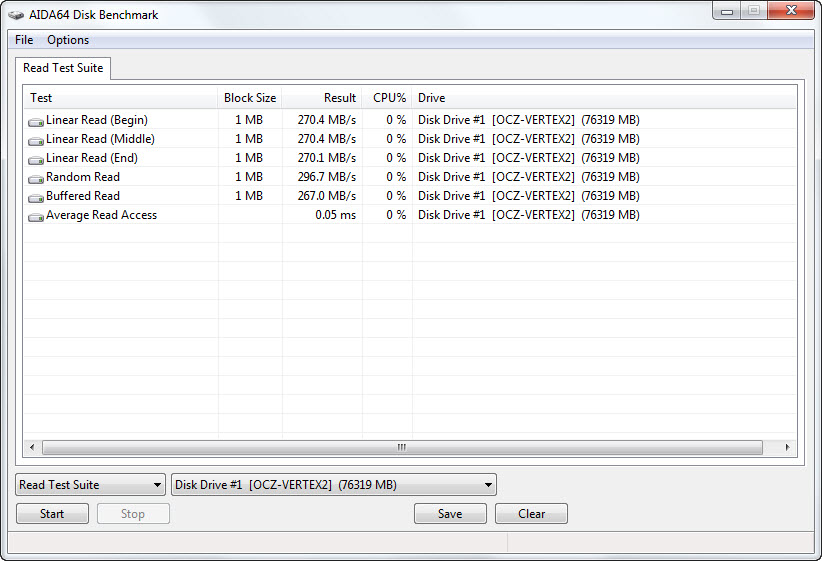
Task: Click the horizontal scrollbar thumb
Action: click(x=401, y=447)
